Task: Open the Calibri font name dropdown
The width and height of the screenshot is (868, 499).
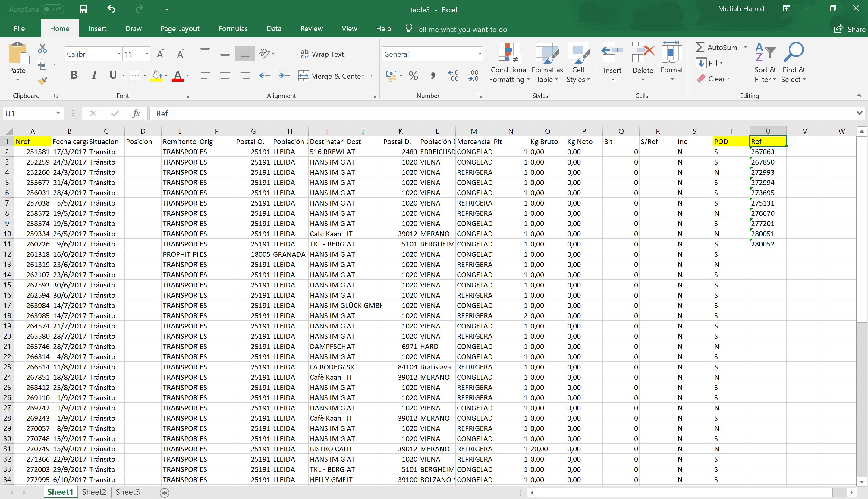Action: (x=119, y=54)
